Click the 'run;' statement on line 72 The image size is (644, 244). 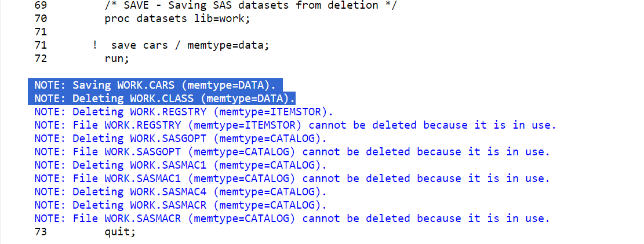pyautogui.click(x=117, y=59)
